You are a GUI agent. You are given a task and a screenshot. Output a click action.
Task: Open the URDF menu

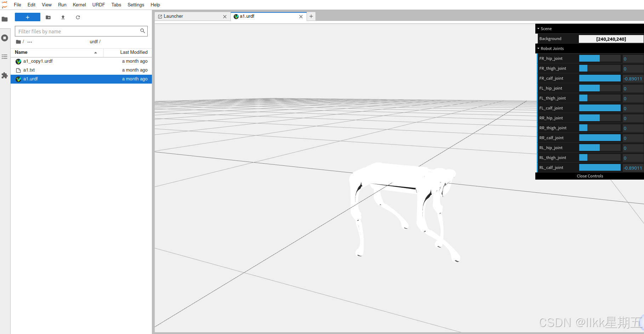99,5
